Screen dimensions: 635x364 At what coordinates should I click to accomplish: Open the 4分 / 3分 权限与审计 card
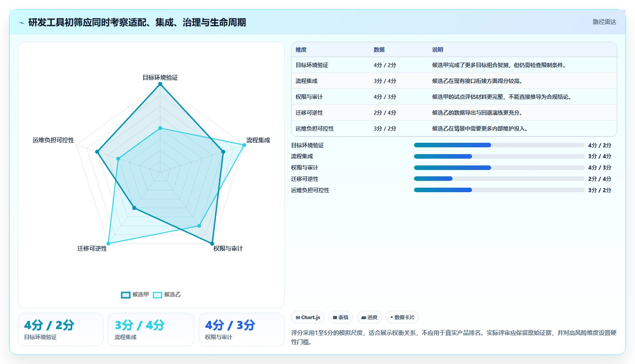(241, 330)
